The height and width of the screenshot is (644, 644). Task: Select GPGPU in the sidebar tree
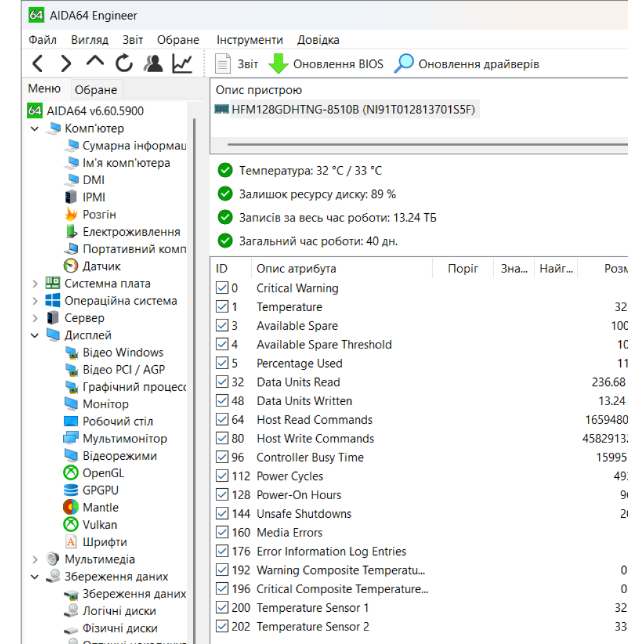[100, 490]
